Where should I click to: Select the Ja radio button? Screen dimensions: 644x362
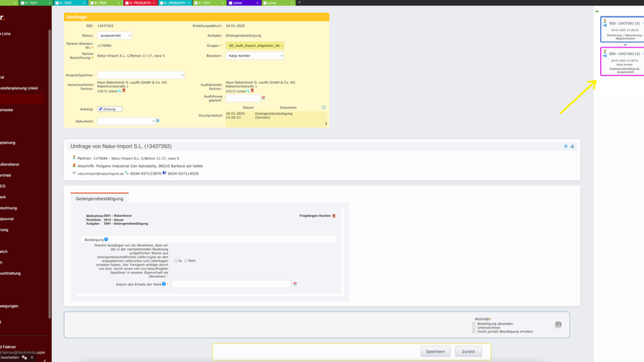[x=176, y=261]
